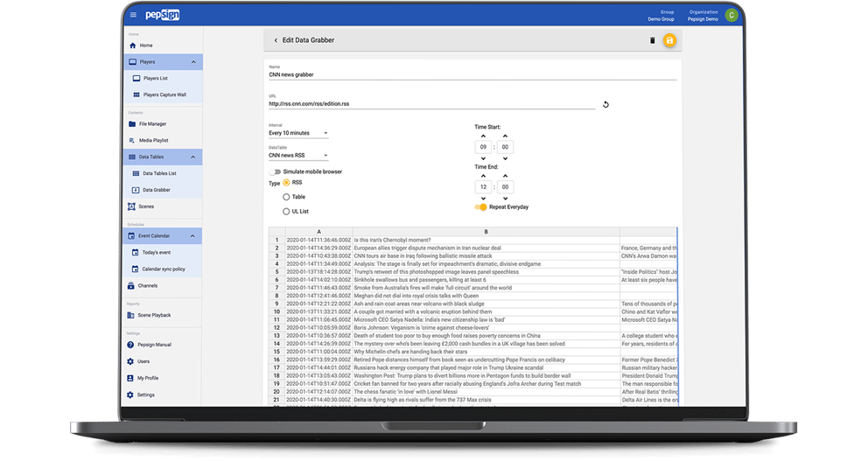Collapse the Event Calendar section

[192, 236]
